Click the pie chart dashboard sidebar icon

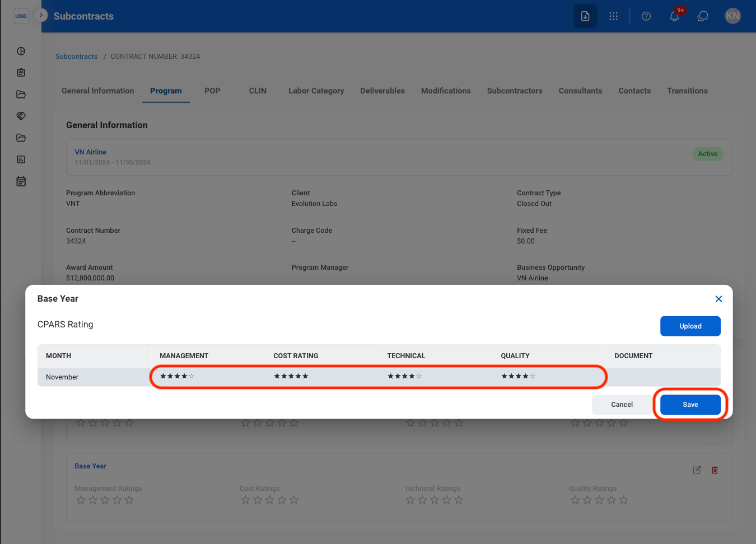21,51
